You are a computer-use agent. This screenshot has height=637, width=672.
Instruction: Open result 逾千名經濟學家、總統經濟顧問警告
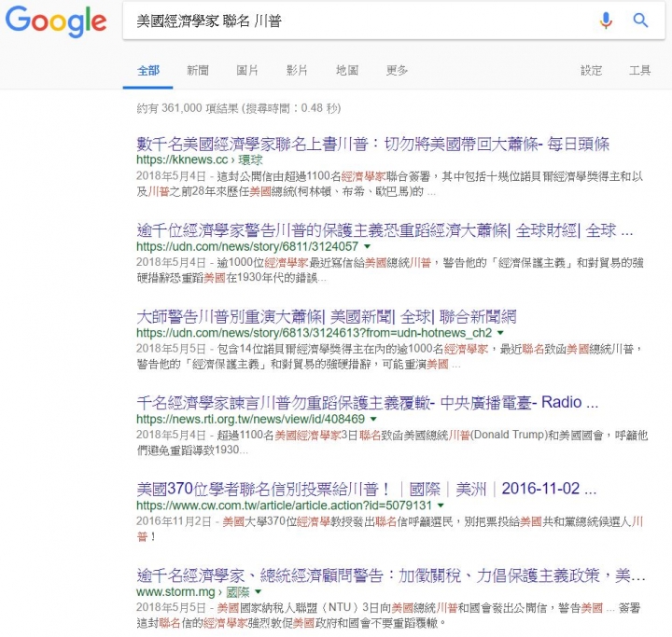[391, 575]
